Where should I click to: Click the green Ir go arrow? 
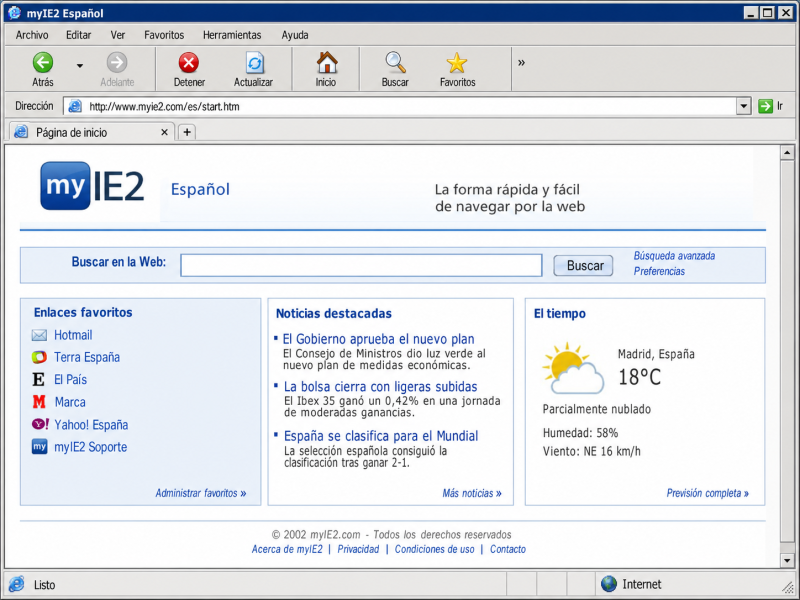point(765,106)
